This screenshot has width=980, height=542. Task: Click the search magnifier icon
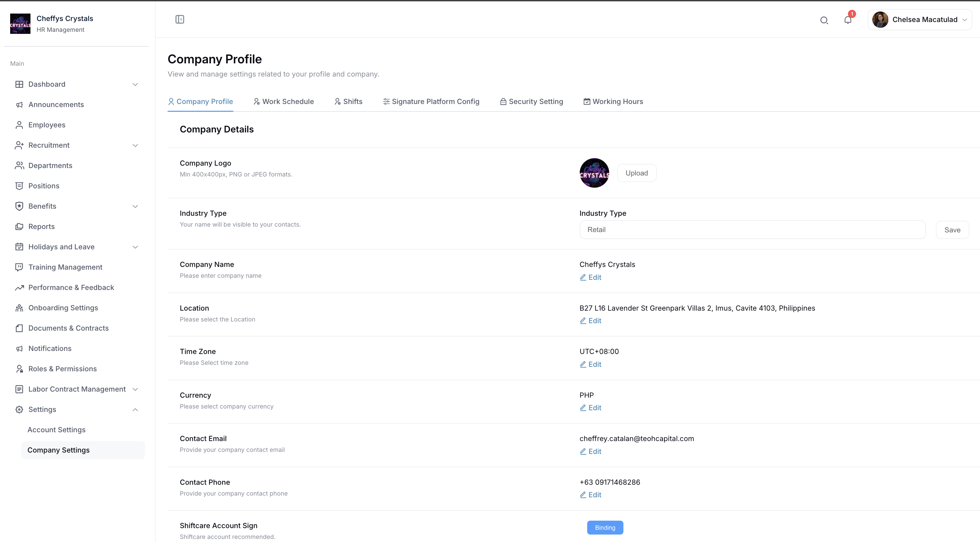pos(824,20)
